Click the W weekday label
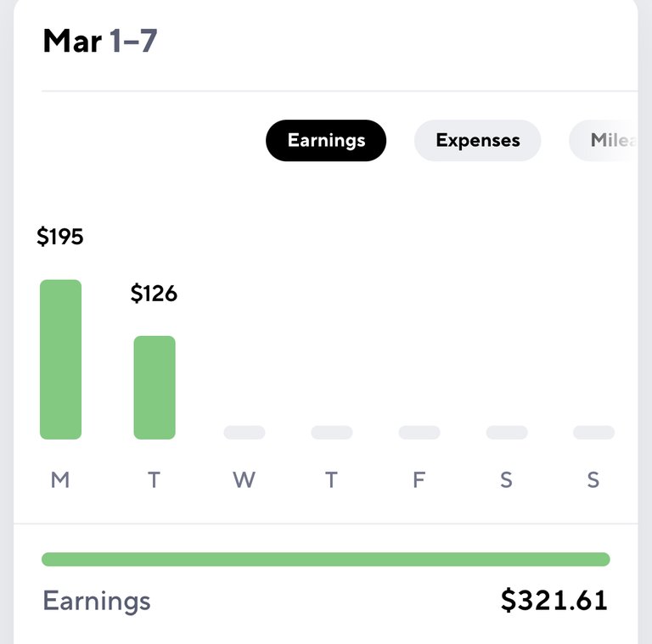 [244, 480]
